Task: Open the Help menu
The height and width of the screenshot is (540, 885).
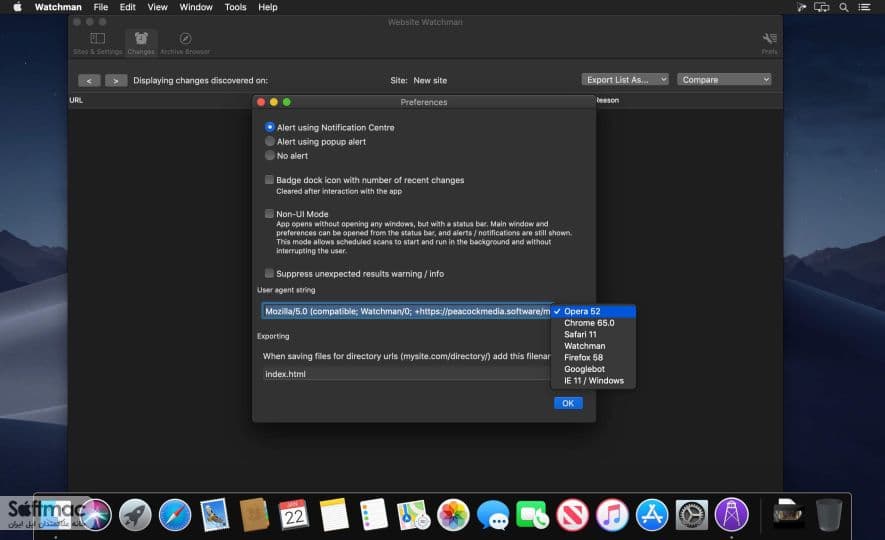Action: click(x=268, y=7)
